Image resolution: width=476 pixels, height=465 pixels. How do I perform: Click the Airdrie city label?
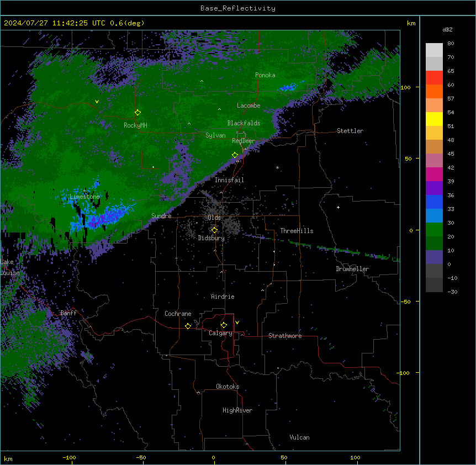click(223, 297)
